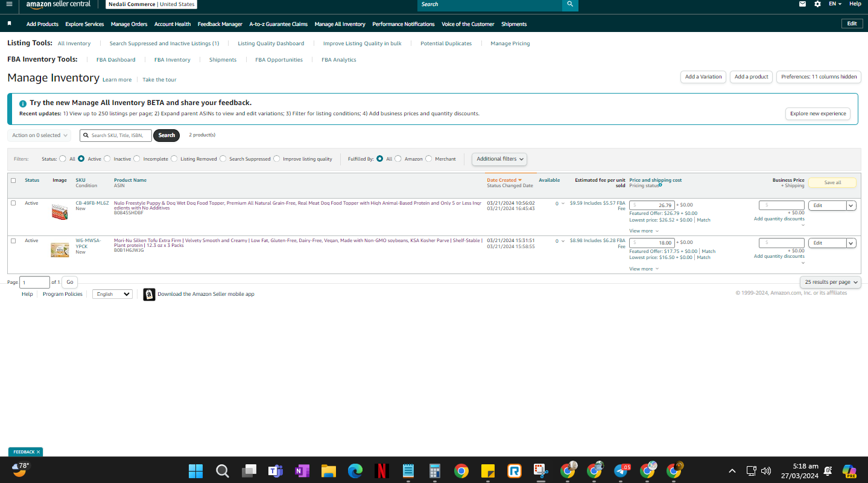Tick the select-all checkbox in table header
This screenshot has width=868, height=483.
[13, 181]
